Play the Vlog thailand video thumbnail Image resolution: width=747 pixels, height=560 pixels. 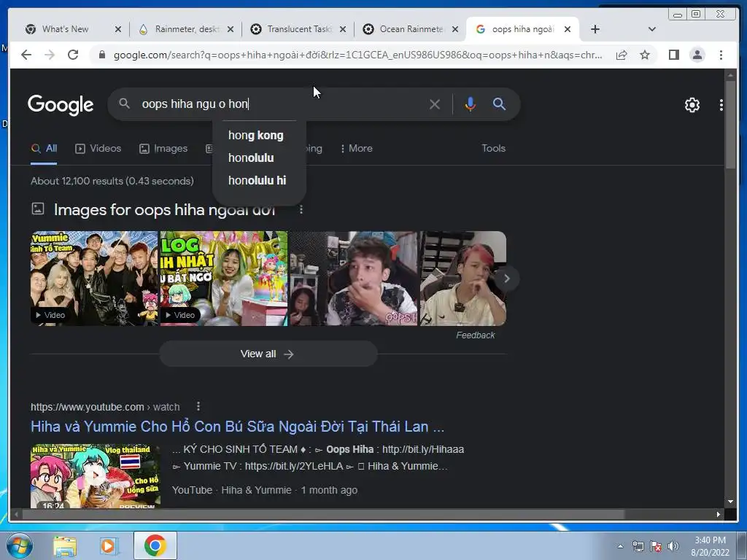pyautogui.click(x=96, y=476)
